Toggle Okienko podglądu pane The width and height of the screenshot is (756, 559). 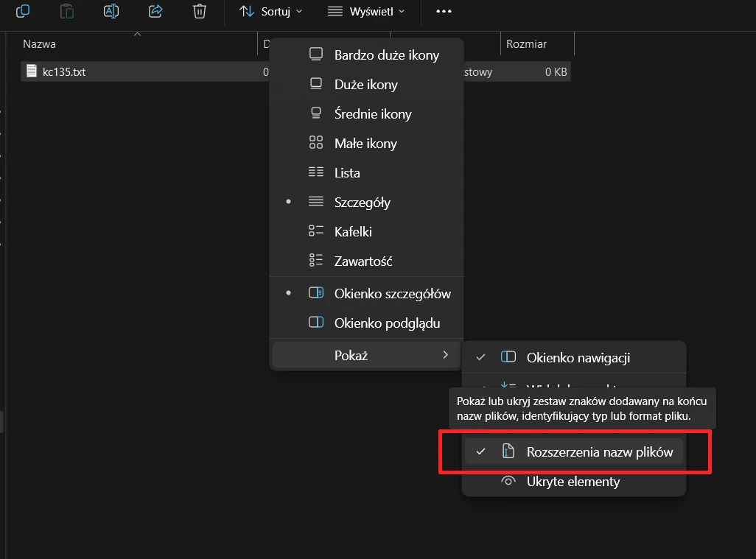pyautogui.click(x=366, y=323)
